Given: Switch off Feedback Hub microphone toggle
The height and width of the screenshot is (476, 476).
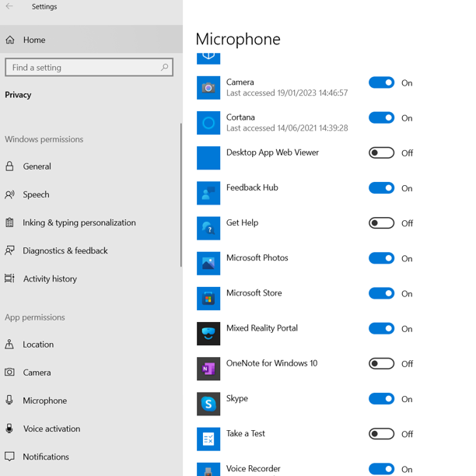Looking at the screenshot, I should [x=382, y=188].
